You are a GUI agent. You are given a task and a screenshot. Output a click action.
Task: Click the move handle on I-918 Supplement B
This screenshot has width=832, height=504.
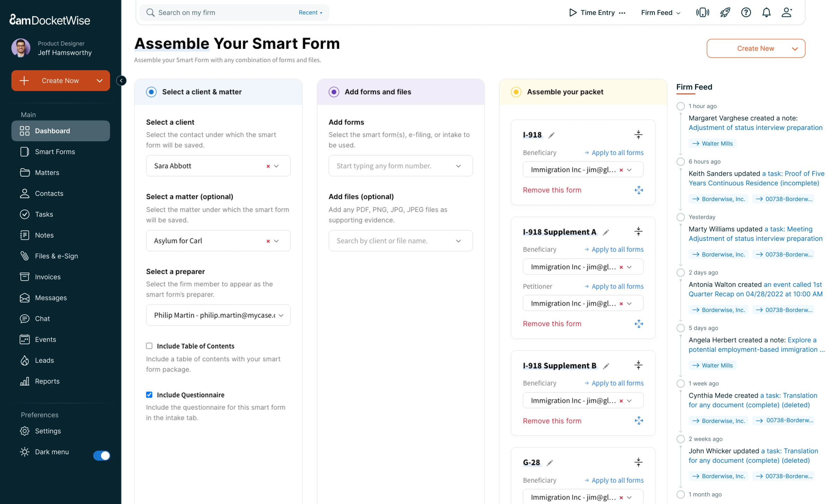point(639,421)
